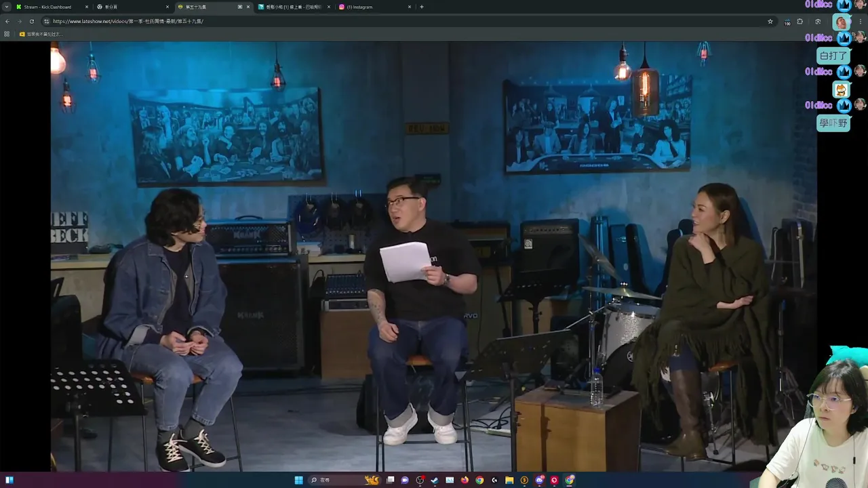Close the Stream - Kick Dashboard tab

pyautogui.click(x=87, y=7)
